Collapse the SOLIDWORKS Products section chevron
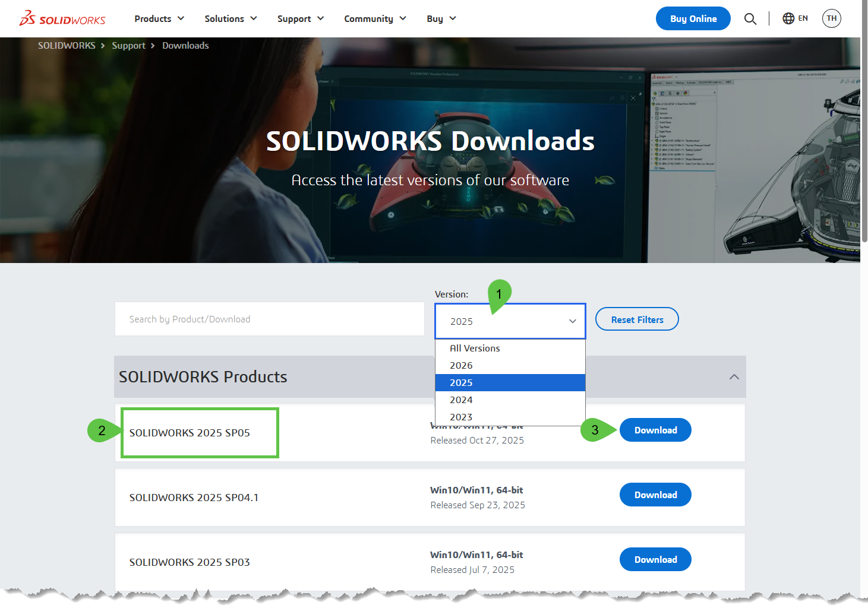 [x=734, y=377]
